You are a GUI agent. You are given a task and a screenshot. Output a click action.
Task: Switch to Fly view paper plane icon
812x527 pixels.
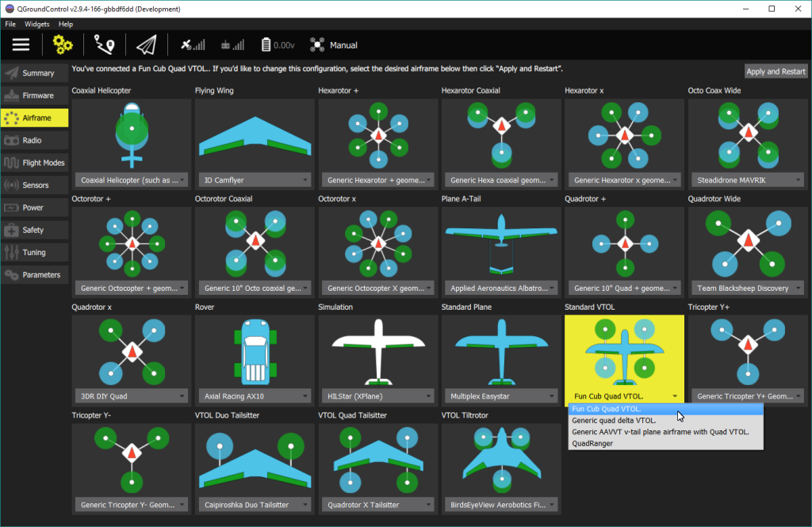click(146, 45)
